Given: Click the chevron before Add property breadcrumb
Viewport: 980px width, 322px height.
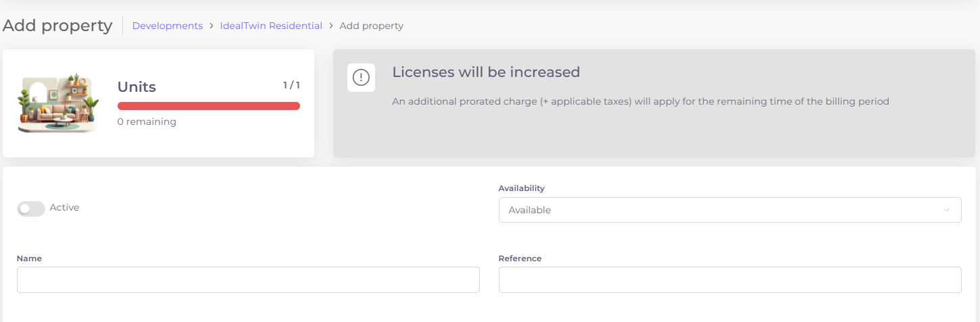Looking at the screenshot, I should click(331, 26).
